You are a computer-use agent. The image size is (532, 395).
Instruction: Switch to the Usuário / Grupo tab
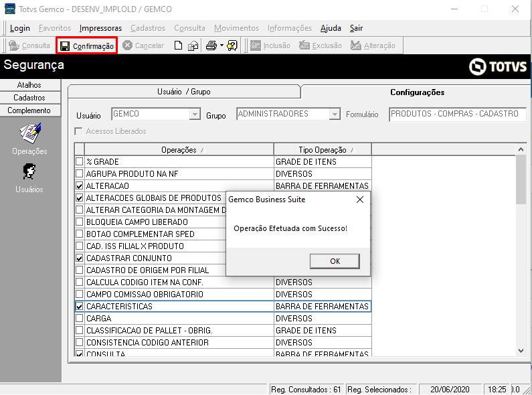(x=183, y=92)
